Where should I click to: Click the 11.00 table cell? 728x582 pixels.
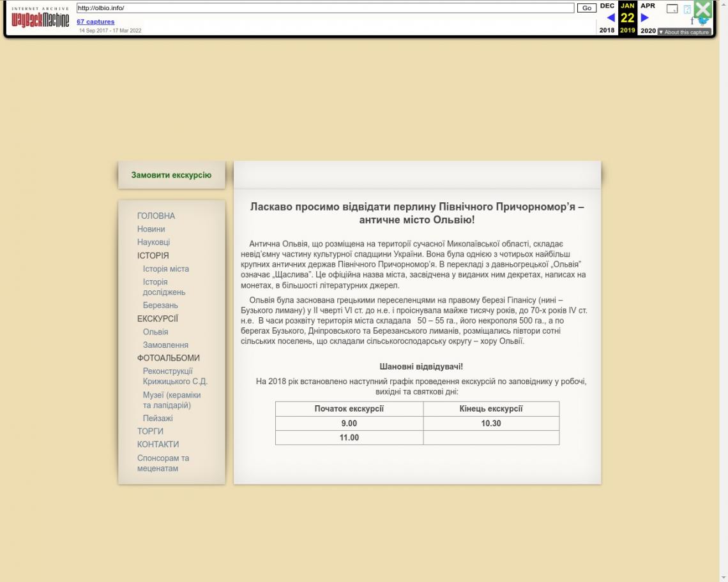point(349,438)
